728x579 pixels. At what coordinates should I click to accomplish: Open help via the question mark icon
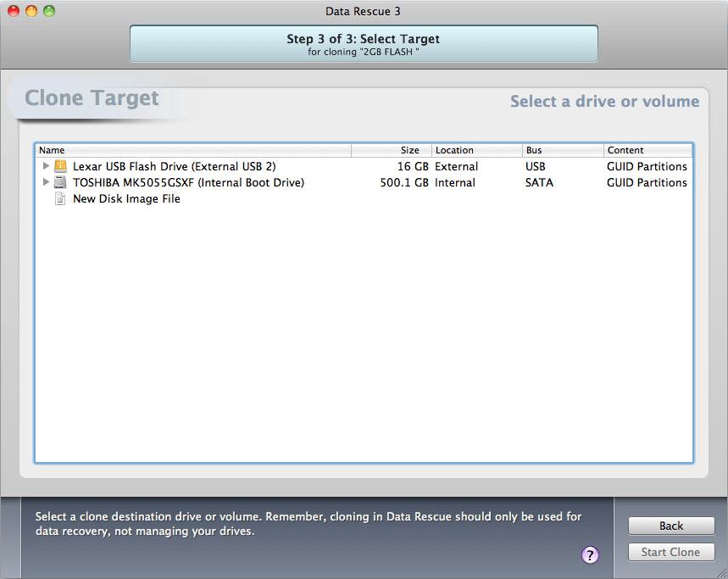[590, 555]
